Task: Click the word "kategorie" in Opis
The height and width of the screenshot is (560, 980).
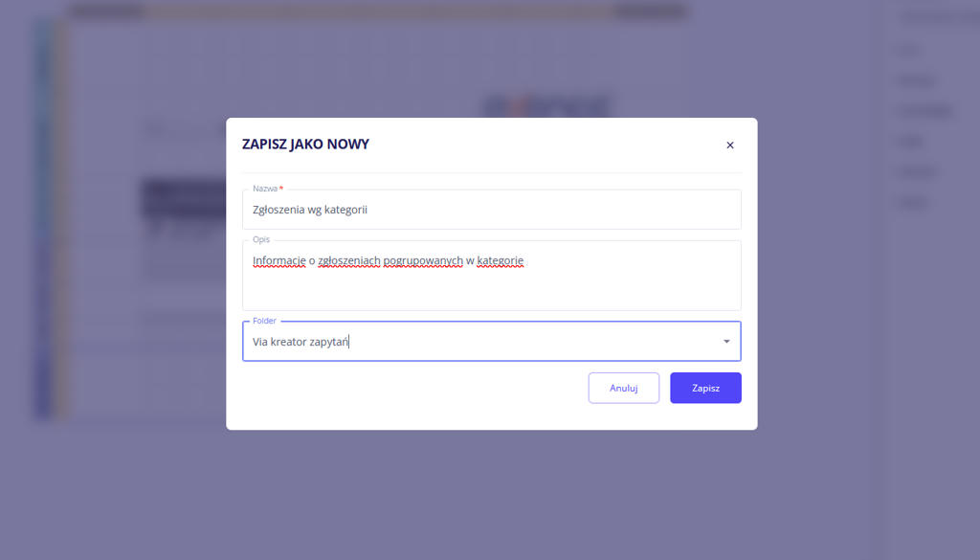Action: coord(500,260)
